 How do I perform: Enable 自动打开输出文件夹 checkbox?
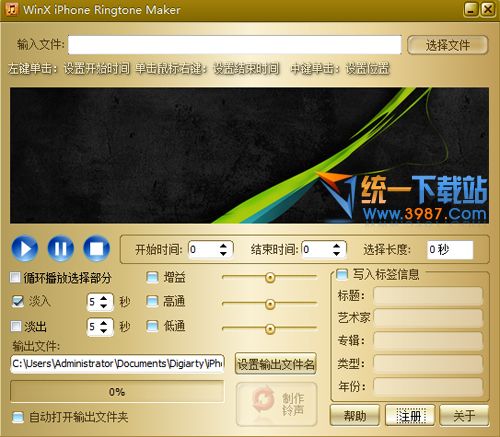point(18,417)
